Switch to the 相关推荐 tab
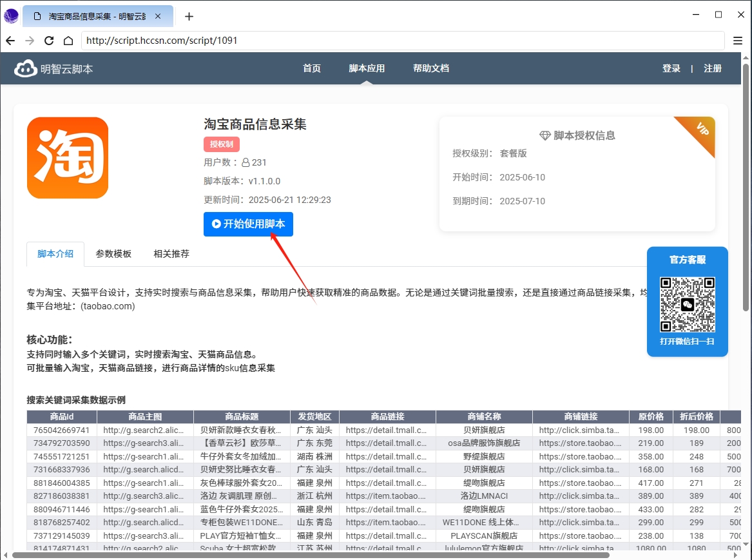This screenshot has height=560, width=752. pos(171,254)
